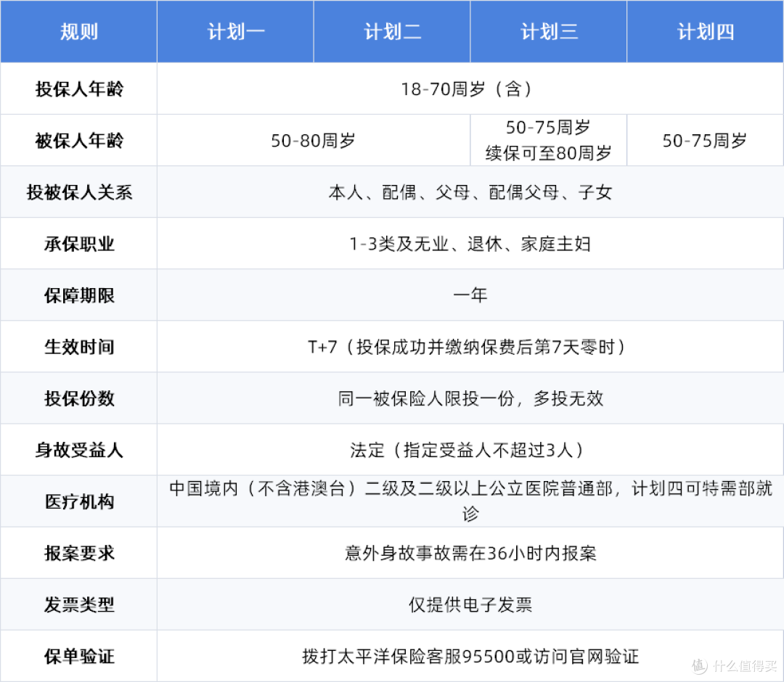Select the 计划二 header cell
The image size is (784, 682).
tap(392, 32)
